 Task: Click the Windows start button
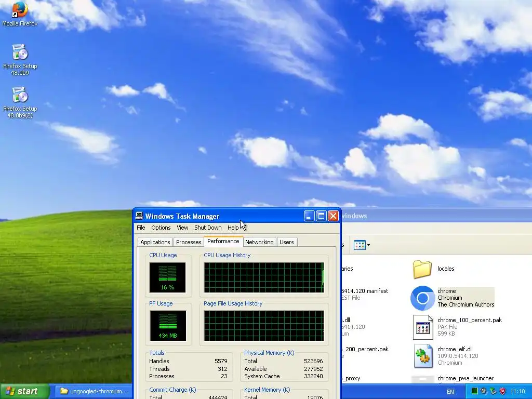(x=24, y=391)
